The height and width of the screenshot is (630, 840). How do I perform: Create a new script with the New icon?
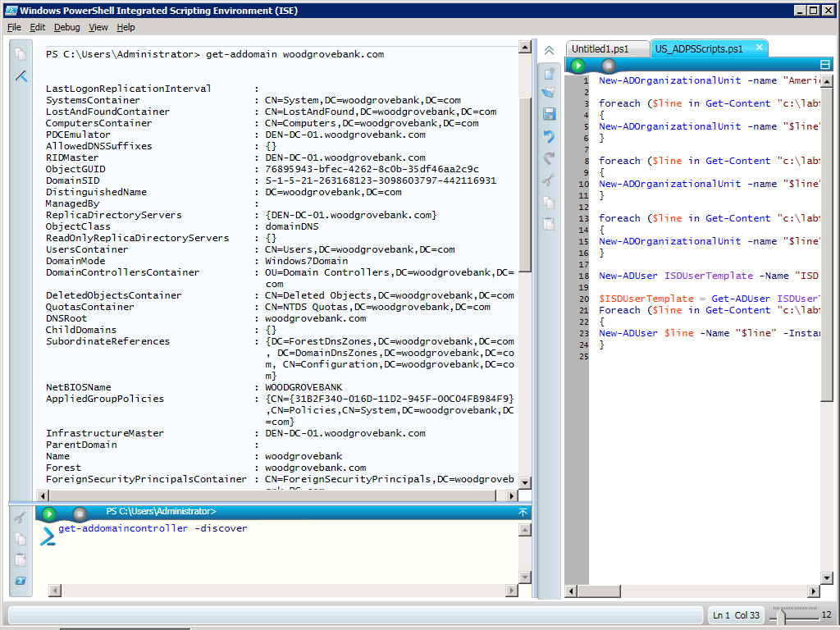click(549, 73)
